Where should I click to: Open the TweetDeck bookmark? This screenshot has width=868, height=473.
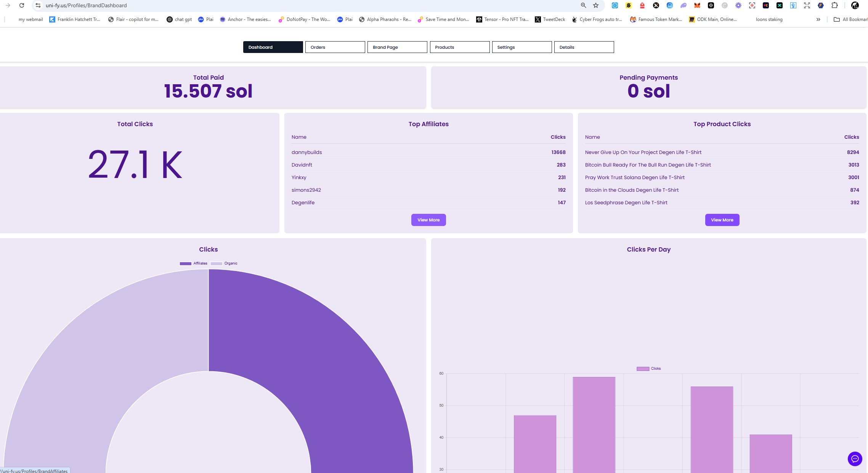[550, 19]
